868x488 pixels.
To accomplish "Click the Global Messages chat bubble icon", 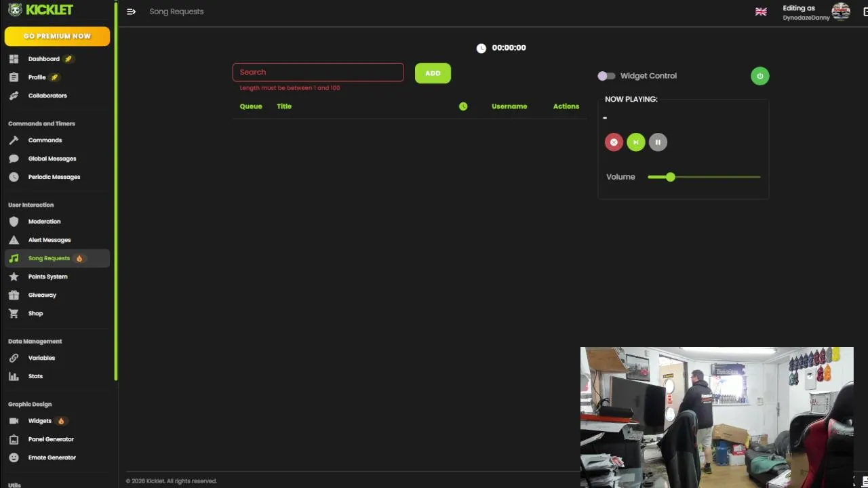I will tap(14, 159).
